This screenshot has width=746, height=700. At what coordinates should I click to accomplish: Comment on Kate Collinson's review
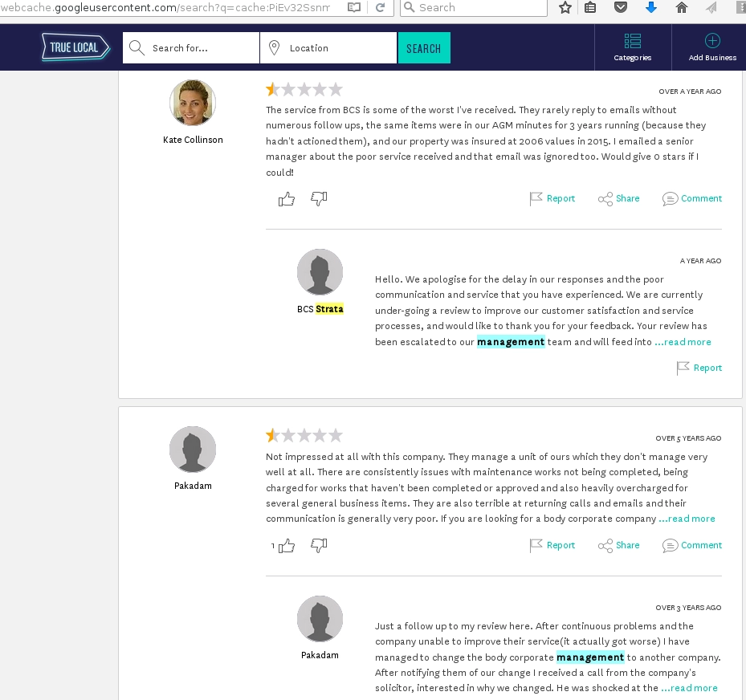(x=692, y=198)
